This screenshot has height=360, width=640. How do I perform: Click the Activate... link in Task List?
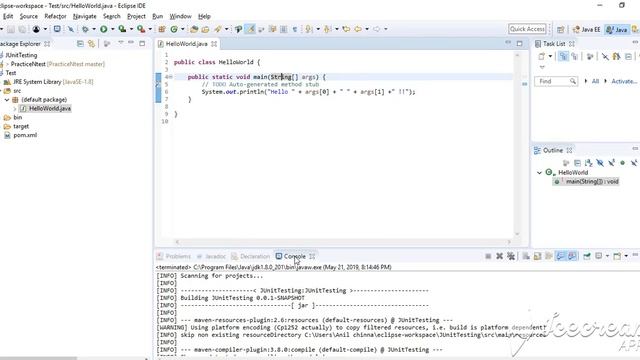(x=624, y=81)
